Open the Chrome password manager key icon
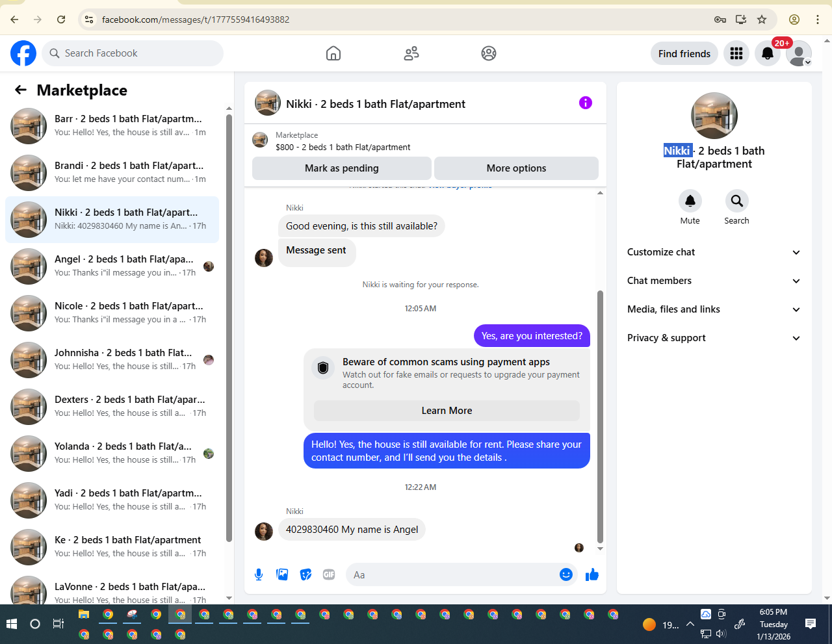Screen dimensions: 832x644 [x=720, y=19]
